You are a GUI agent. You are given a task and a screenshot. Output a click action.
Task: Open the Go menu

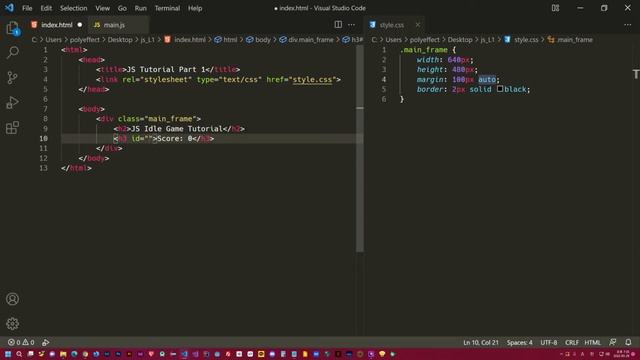(122, 8)
